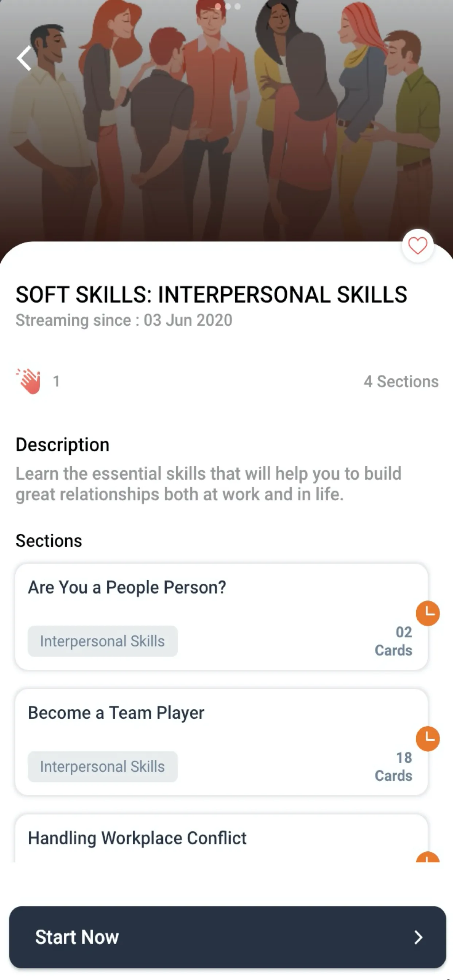Toggle the heart favorite icon

[418, 246]
